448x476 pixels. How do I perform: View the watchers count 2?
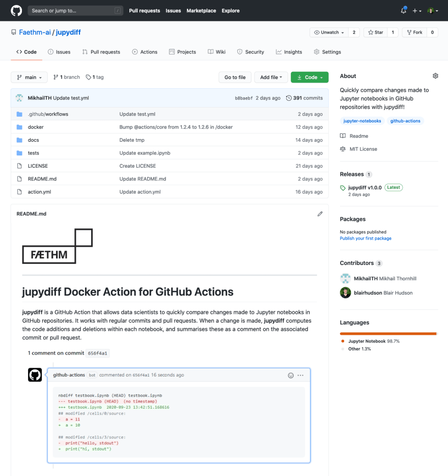[x=354, y=33]
